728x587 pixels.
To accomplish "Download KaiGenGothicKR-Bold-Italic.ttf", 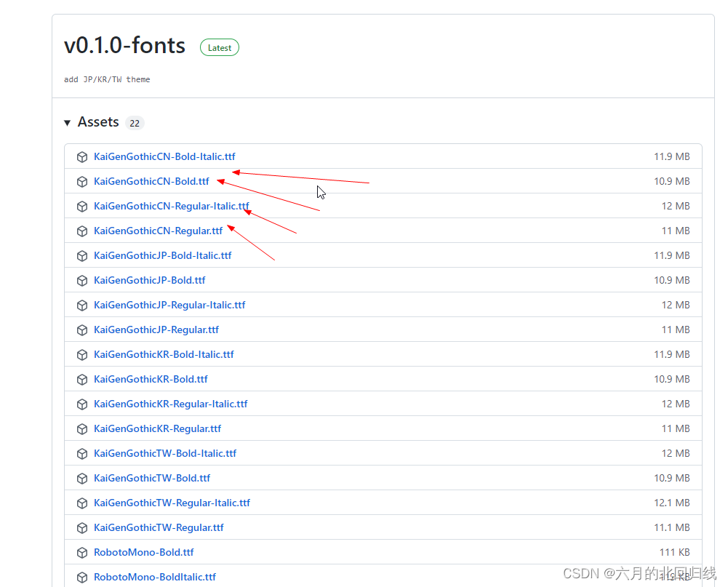I will coord(164,354).
